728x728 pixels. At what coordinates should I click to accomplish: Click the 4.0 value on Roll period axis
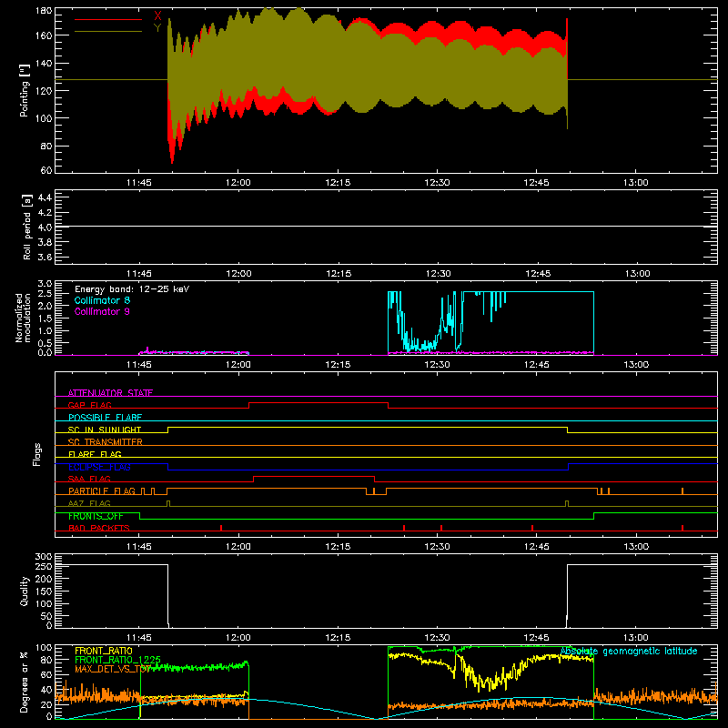[45, 227]
